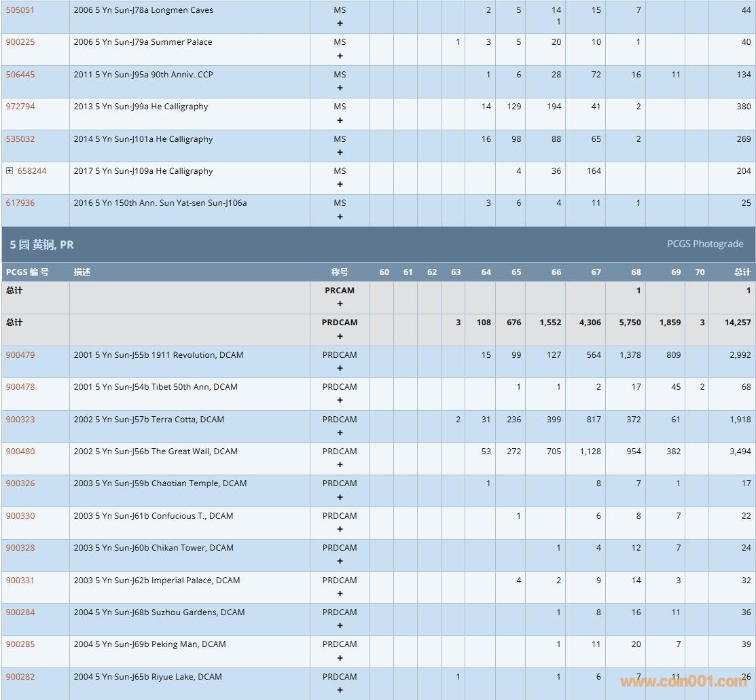The height and width of the screenshot is (700, 756).
Task: Click the 900285 Peking Man link
Action: point(20,644)
